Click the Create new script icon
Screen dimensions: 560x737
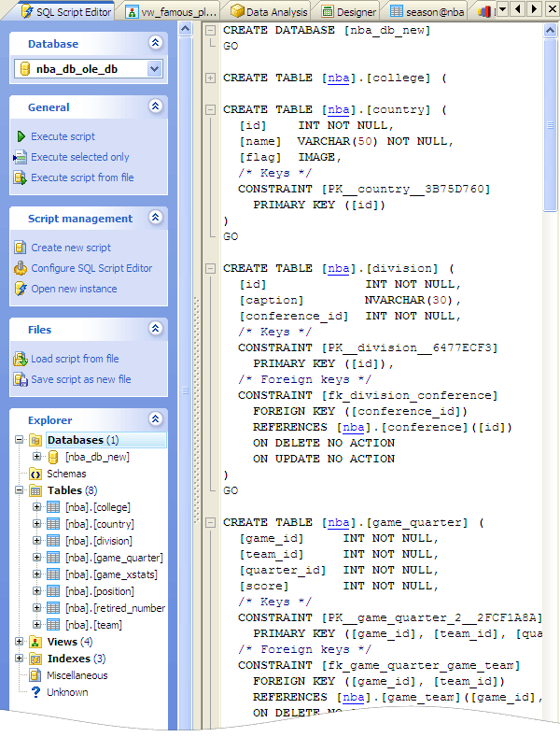point(21,248)
